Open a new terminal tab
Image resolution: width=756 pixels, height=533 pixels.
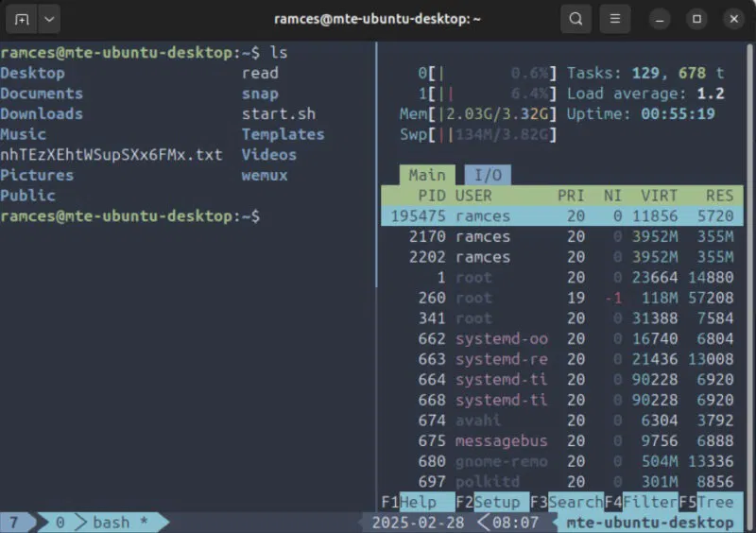(x=22, y=19)
